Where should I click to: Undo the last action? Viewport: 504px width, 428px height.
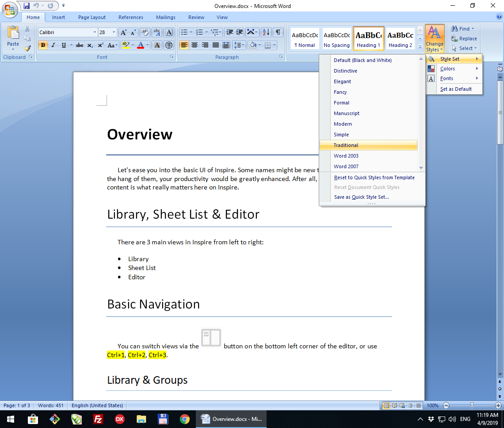coord(36,6)
